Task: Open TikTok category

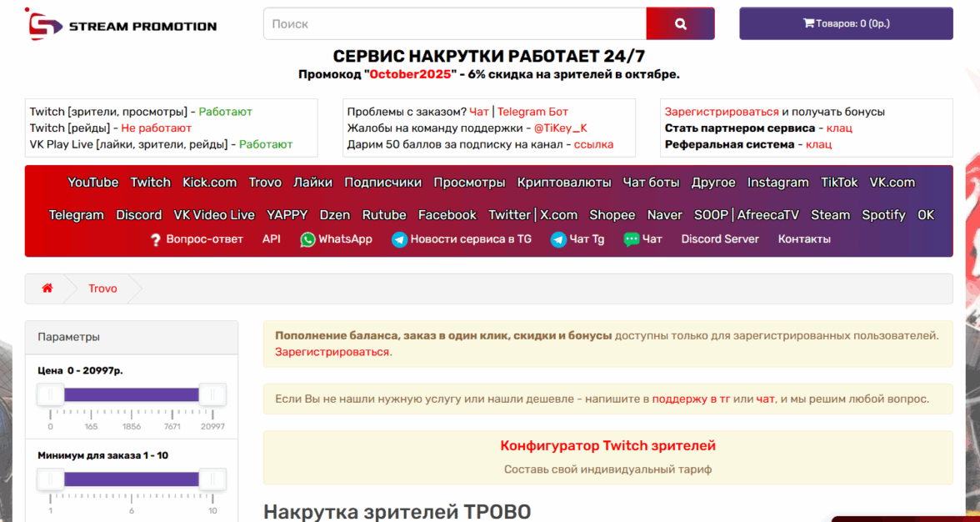Action: pos(839,183)
